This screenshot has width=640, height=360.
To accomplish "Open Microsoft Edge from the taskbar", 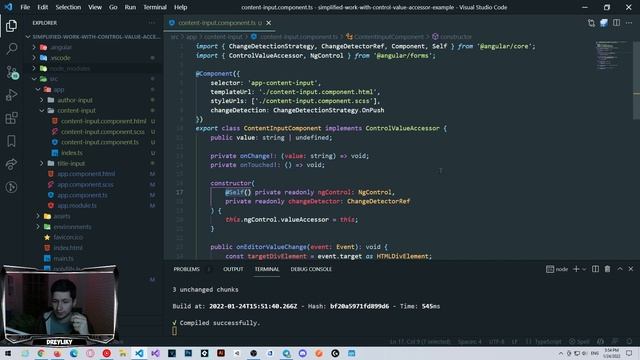I will tap(74, 353).
